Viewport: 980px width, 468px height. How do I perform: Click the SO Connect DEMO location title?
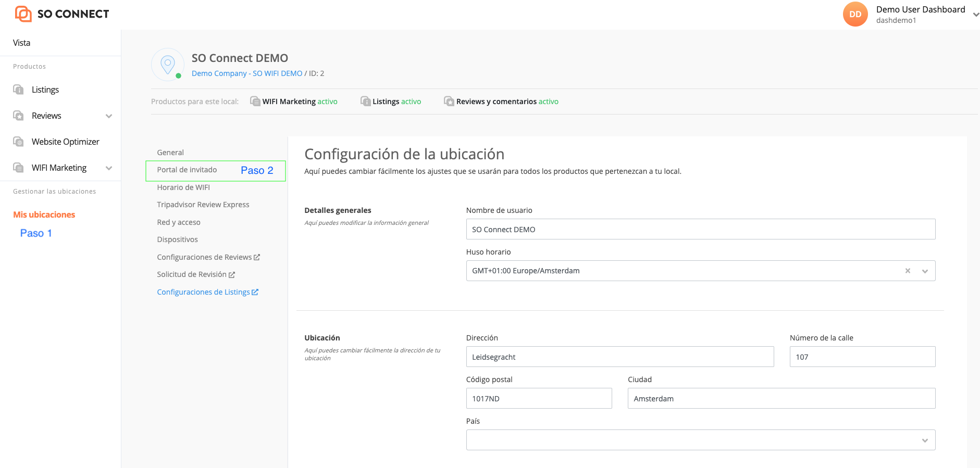click(x=240, y=58)
